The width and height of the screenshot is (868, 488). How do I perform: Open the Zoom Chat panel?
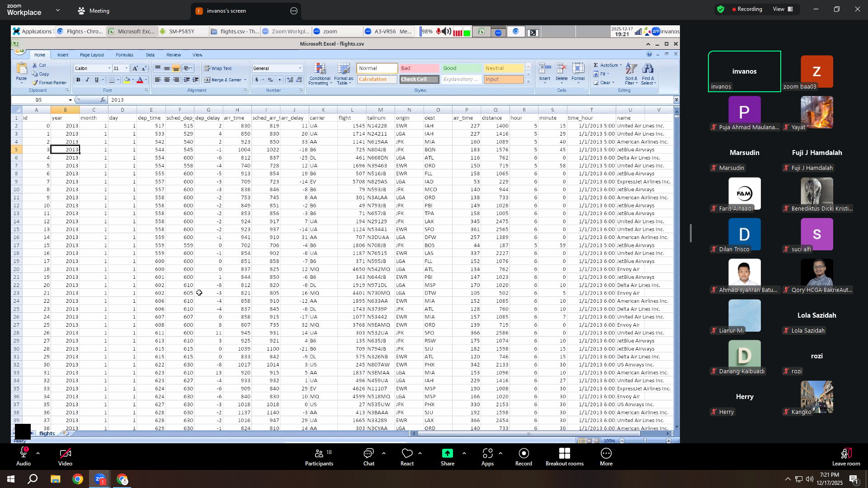point(369,457)
